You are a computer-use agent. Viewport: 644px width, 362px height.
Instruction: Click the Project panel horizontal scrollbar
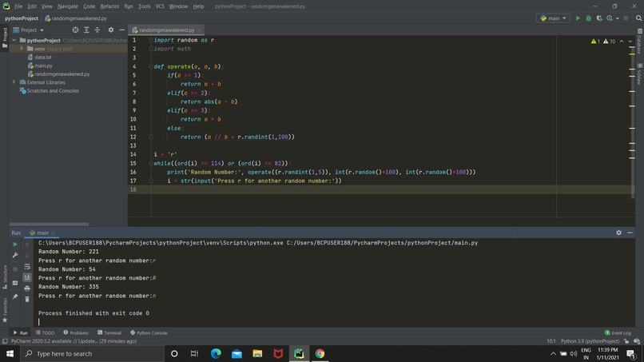[50, 225]
